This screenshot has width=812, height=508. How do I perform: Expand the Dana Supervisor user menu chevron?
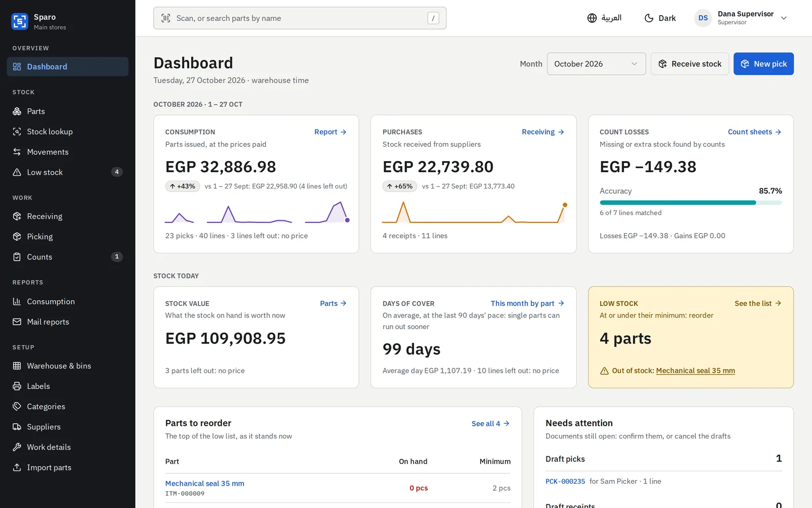pos(784,18)
